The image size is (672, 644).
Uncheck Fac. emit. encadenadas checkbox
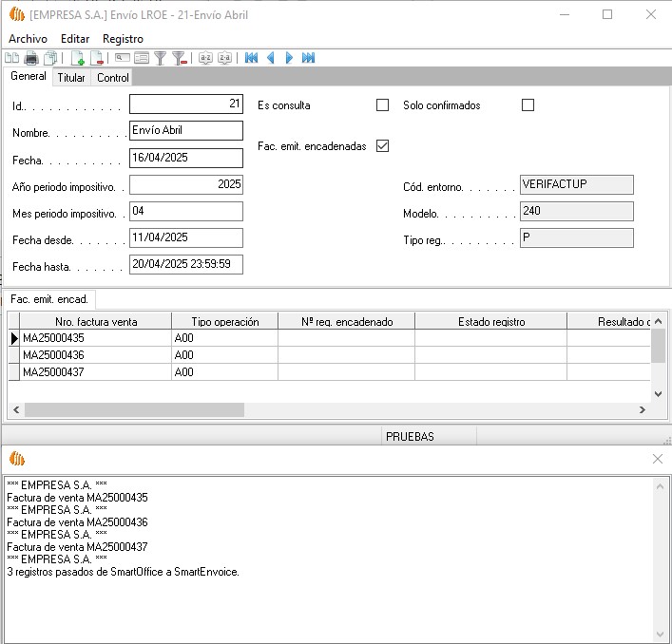pos(382,146)
